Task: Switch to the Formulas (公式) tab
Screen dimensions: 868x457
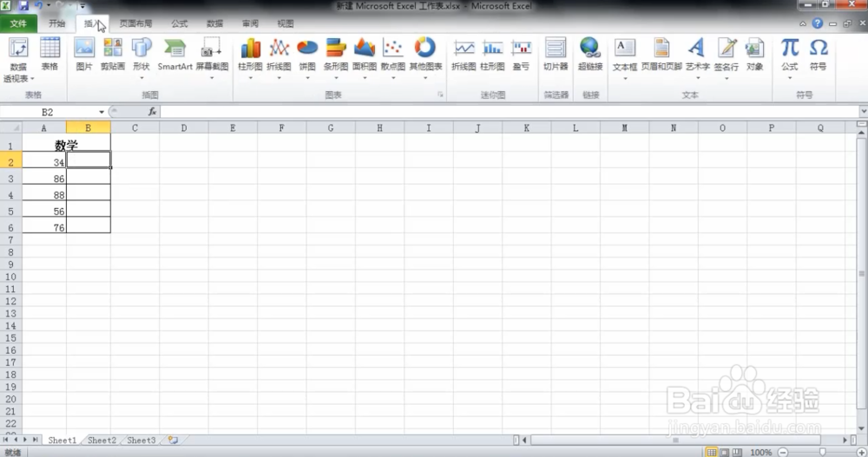Action: click(x=180, y=23)
